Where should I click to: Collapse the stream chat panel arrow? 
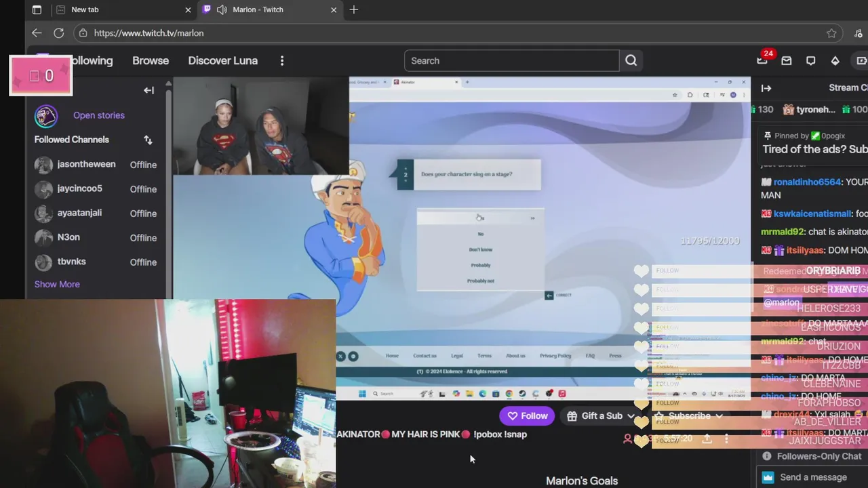pyautogui.click(x=766, y=88)
